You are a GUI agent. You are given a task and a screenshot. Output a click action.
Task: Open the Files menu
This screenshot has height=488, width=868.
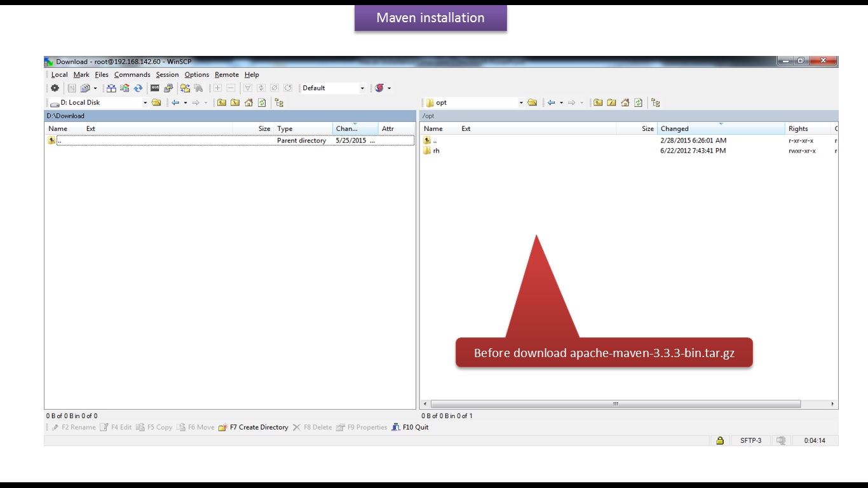pos(102,75)
